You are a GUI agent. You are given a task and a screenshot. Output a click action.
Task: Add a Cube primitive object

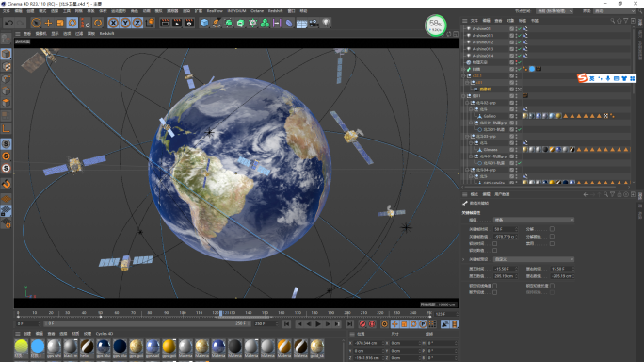point(204,23)
